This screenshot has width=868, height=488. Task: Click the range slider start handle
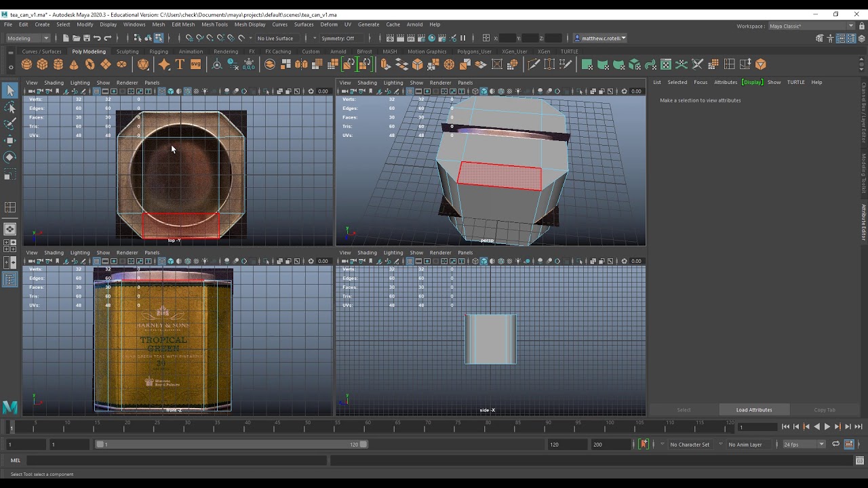(100, 445)
